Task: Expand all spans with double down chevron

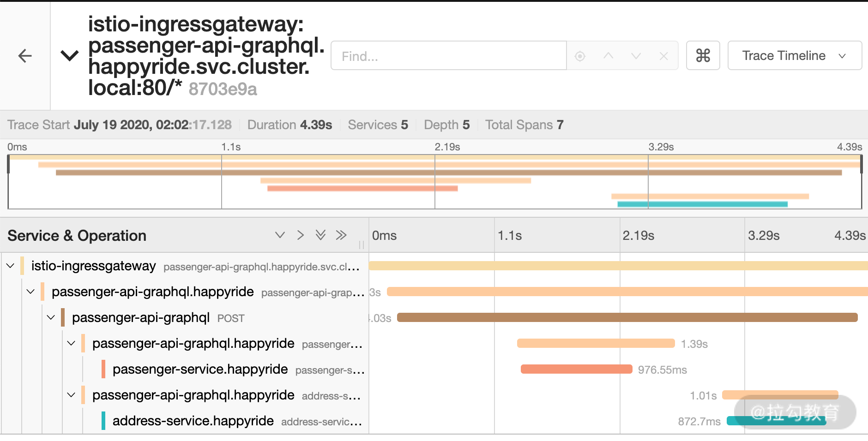Action: pos(320,235)
